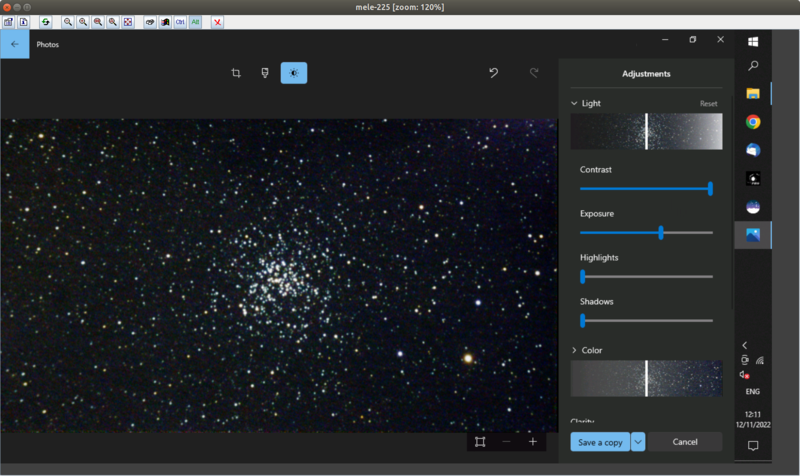Click the Contrast slider handle

[710, 189]
